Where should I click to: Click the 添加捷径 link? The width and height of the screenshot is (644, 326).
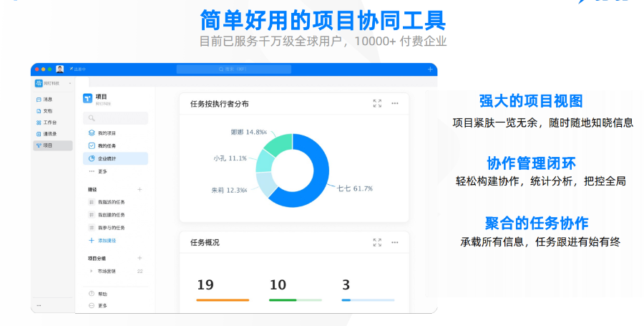(x=106, y=240)
